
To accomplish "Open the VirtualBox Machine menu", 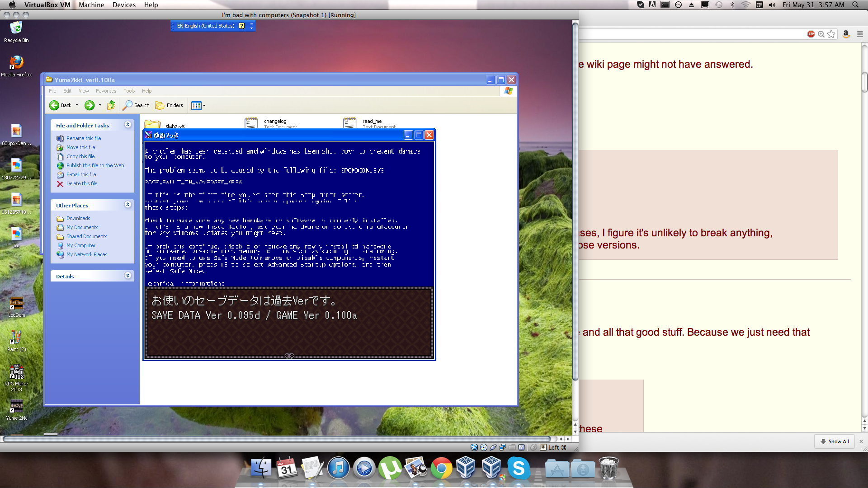I will click(91, 5).
